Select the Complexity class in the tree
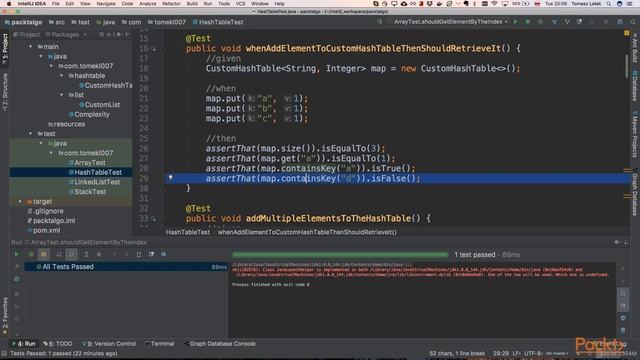Image resolution: width=640 pixels, height=360 pixels. pos(89,114)
